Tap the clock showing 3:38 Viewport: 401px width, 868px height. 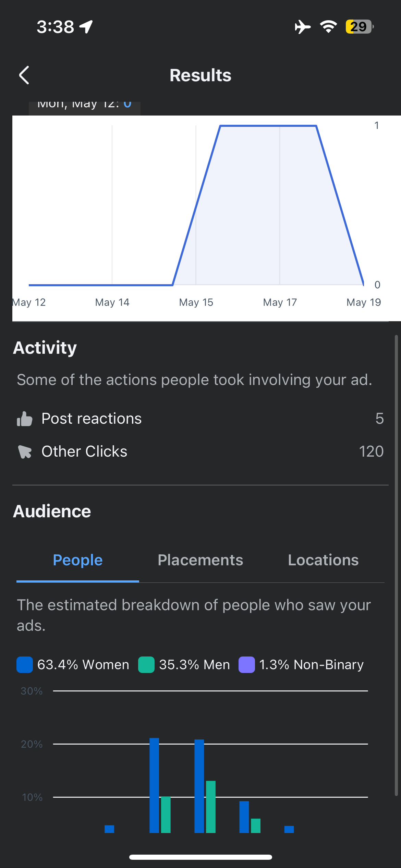pos(55,26)
